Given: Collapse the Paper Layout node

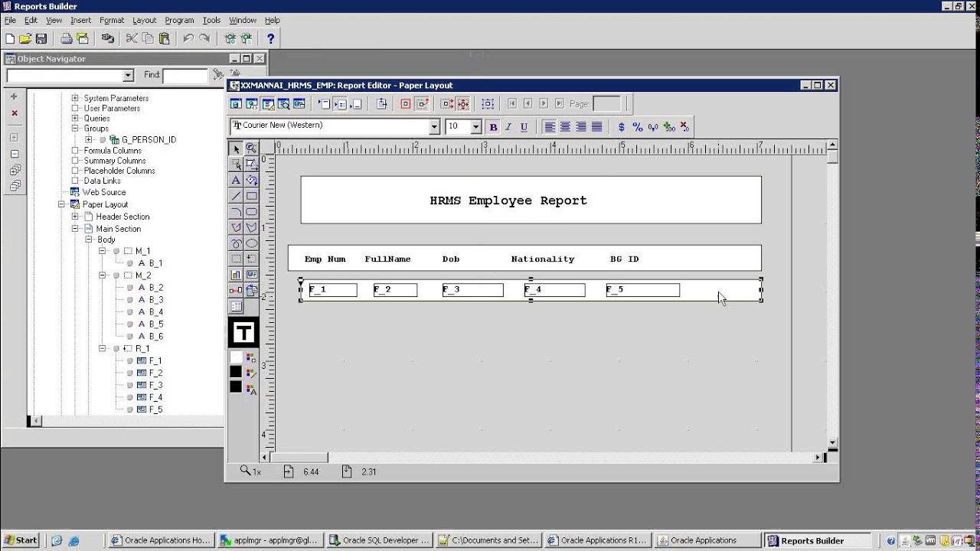Looking at the screenshot, I should (x=61, y=204).
